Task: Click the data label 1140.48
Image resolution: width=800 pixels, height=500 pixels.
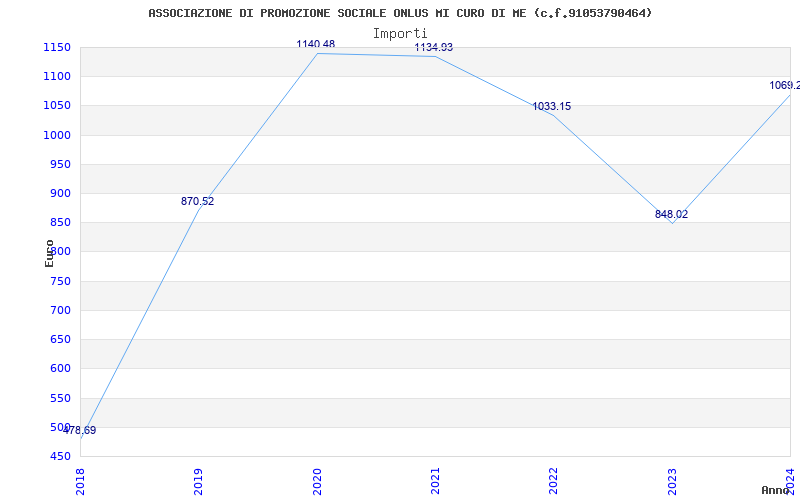Action: tap(316, 44)
